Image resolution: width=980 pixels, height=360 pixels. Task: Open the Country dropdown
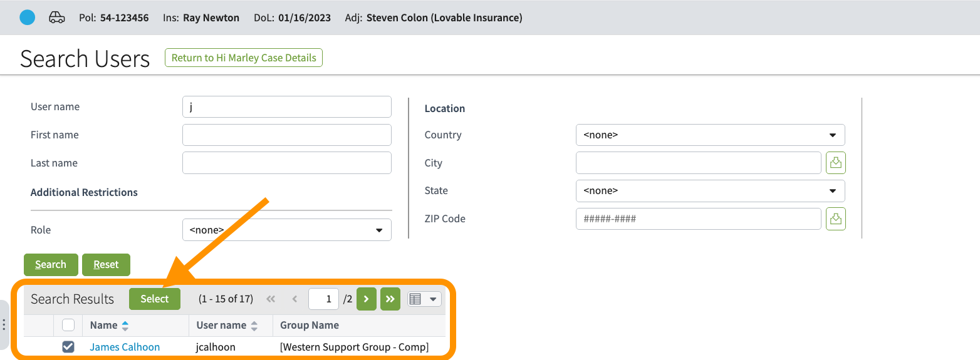710,135
